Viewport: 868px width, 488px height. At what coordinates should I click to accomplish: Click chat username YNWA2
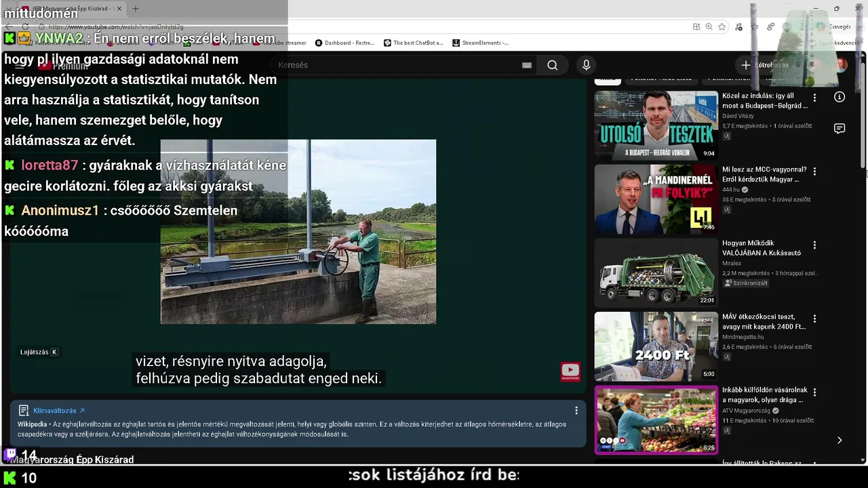59,38
